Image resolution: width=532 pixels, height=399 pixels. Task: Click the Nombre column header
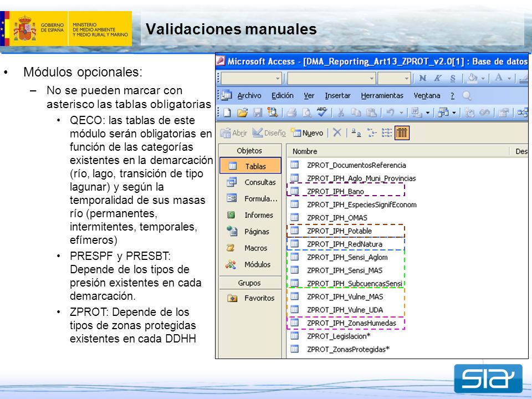tap(398, 151)
